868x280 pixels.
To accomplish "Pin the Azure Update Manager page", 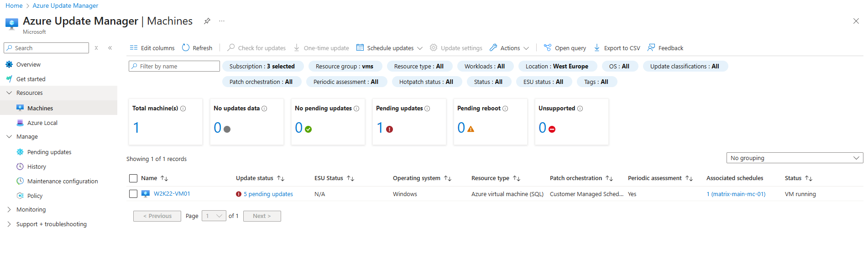I will click(207, 21).
